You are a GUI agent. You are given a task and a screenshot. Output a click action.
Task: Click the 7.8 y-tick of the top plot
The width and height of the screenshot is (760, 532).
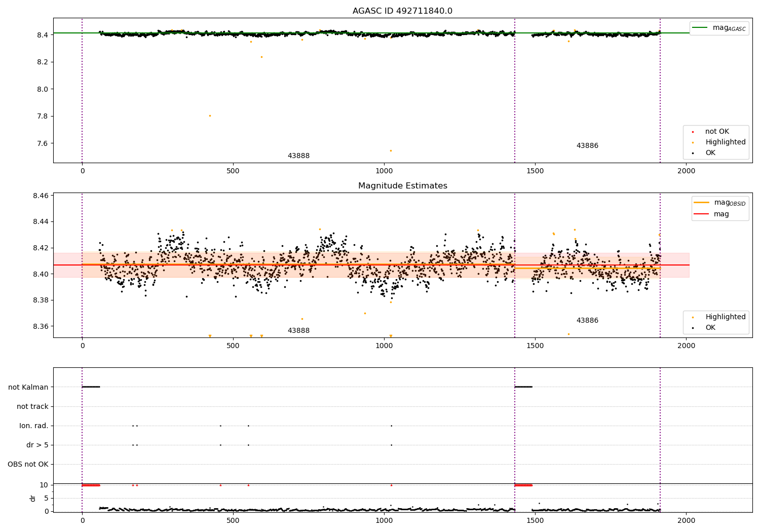pos(43,116)
